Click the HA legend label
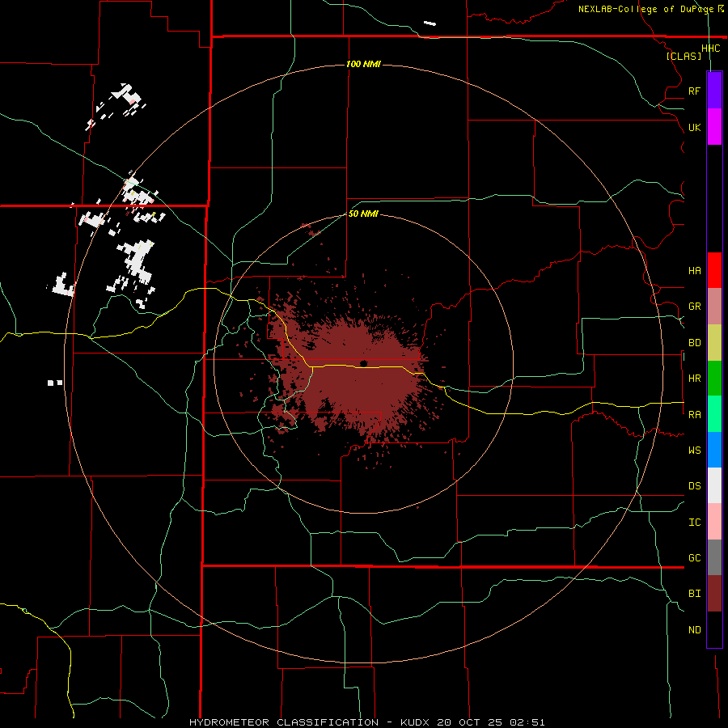Image resolution: width=728 pixels, height=728 pixels. (694, 271)
